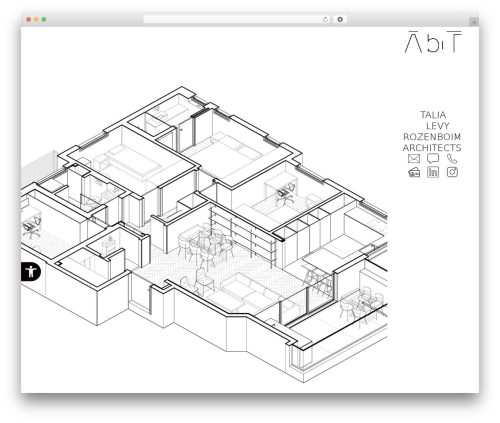Open the accessibility menu button
The image size is (500, 423).
[x=31, y=271]
